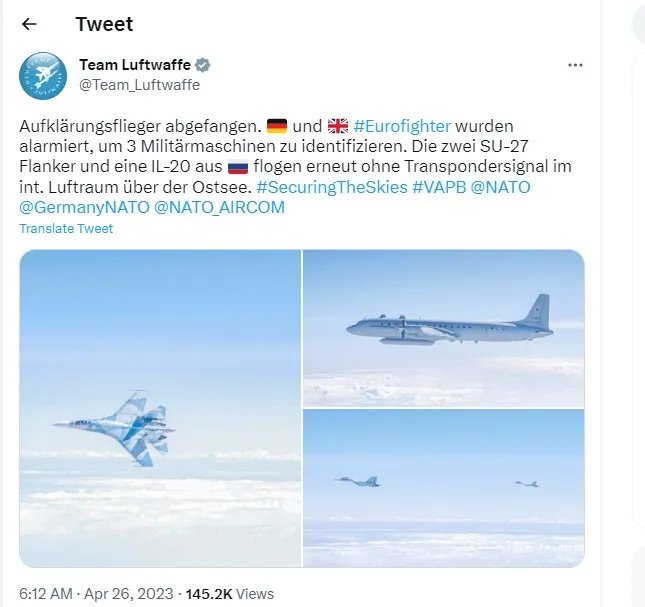Go back using the left arrow icon
Screen dimensions: 645x607
click(29, 24)
